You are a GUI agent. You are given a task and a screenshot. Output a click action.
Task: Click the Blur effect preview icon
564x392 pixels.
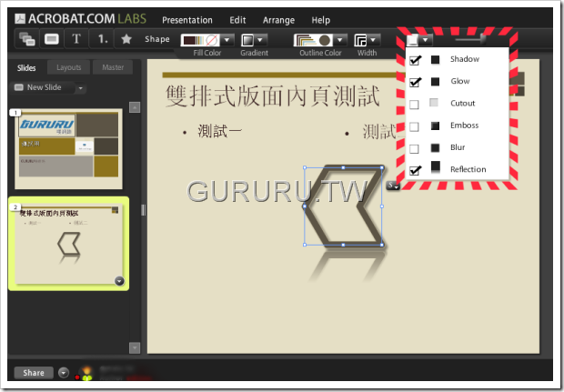(435, 148)
